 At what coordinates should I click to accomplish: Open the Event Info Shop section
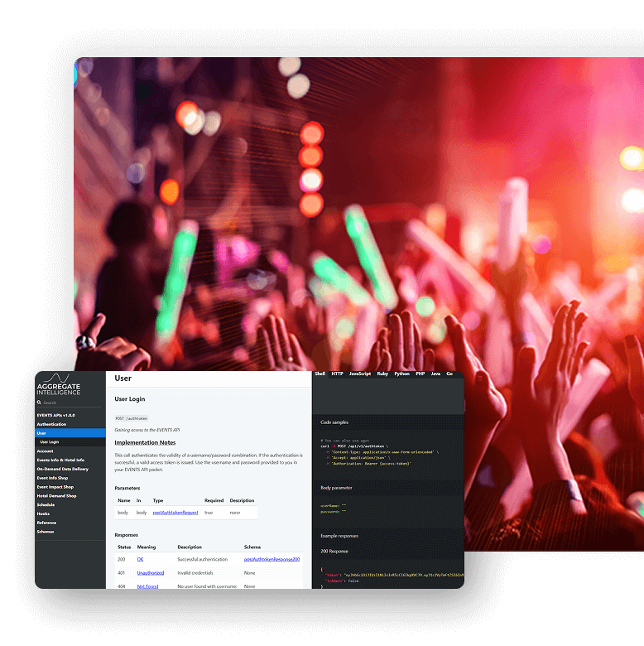(52, 478)
